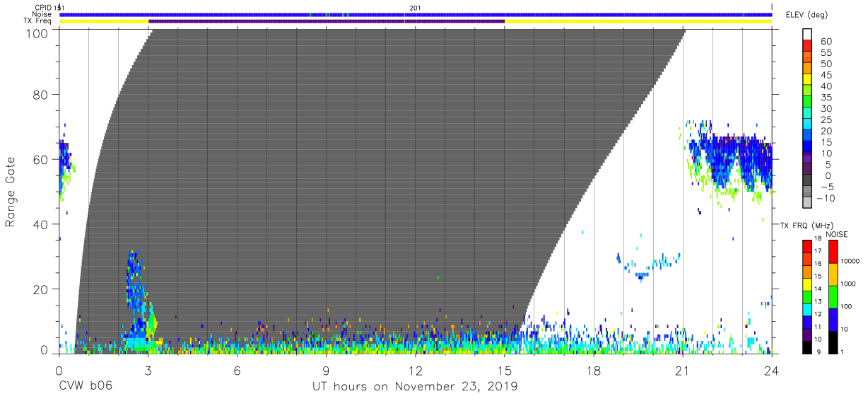Screen dimensions: 868x401
Task: Click the red segment of the ELEV colorbar
Action: [807, 47]
